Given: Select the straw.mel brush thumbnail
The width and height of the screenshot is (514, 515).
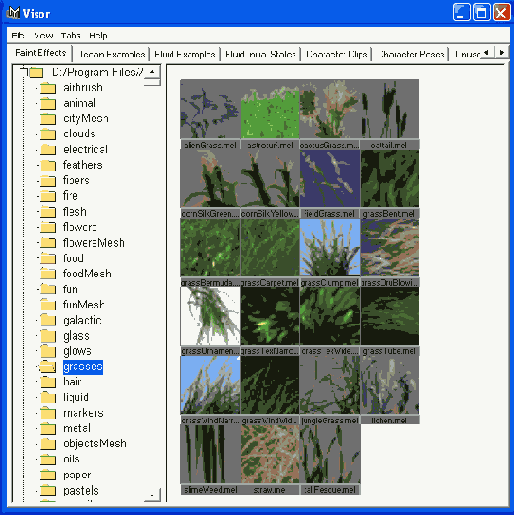Looking at the screenshot, I should [270, 454].
